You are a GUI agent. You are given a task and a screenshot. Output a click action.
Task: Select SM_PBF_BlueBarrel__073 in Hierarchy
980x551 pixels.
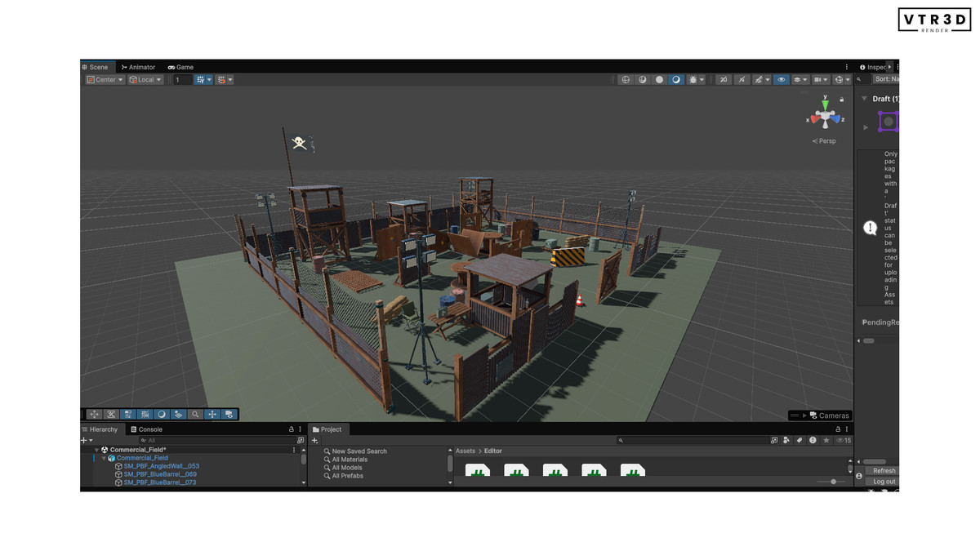click(160, 482)
